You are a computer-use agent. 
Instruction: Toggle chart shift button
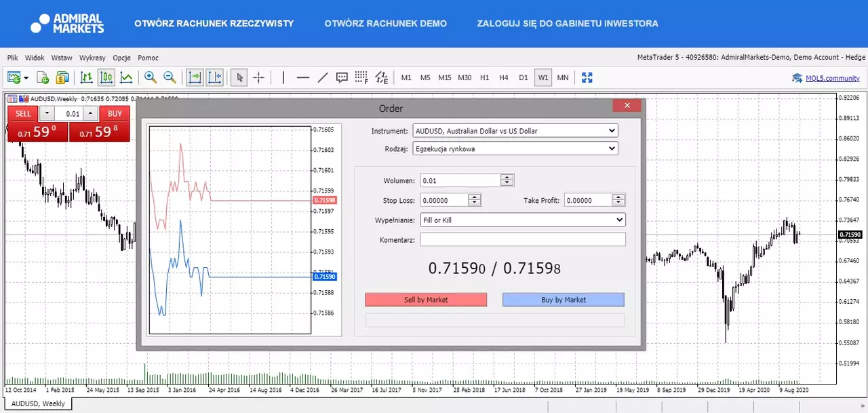214,77
